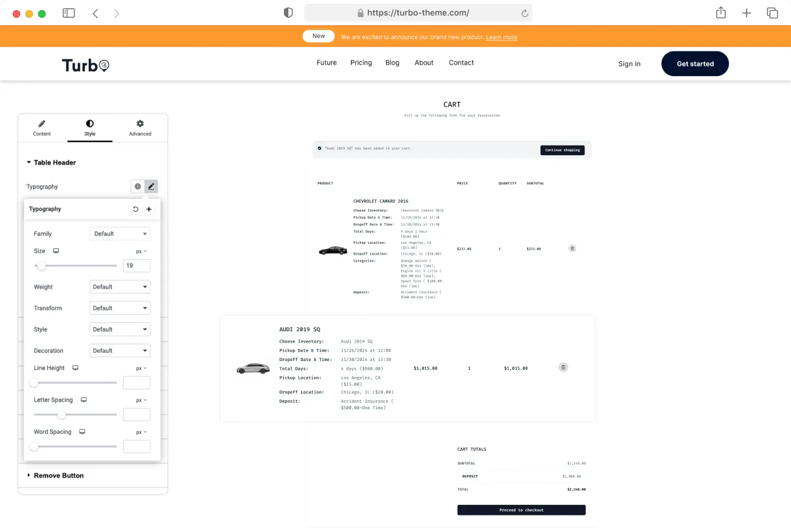
Task: Open the Decoration dropdown
Action: point(120,351)
